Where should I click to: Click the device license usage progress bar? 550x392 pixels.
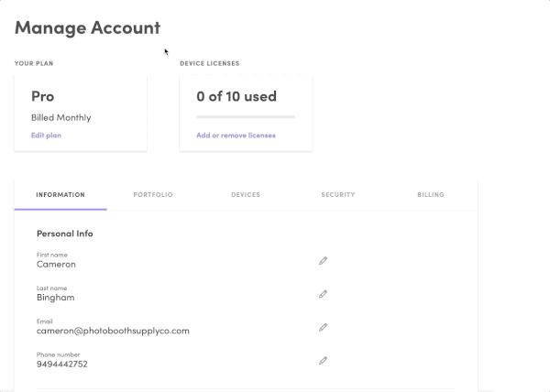[246, 117]
